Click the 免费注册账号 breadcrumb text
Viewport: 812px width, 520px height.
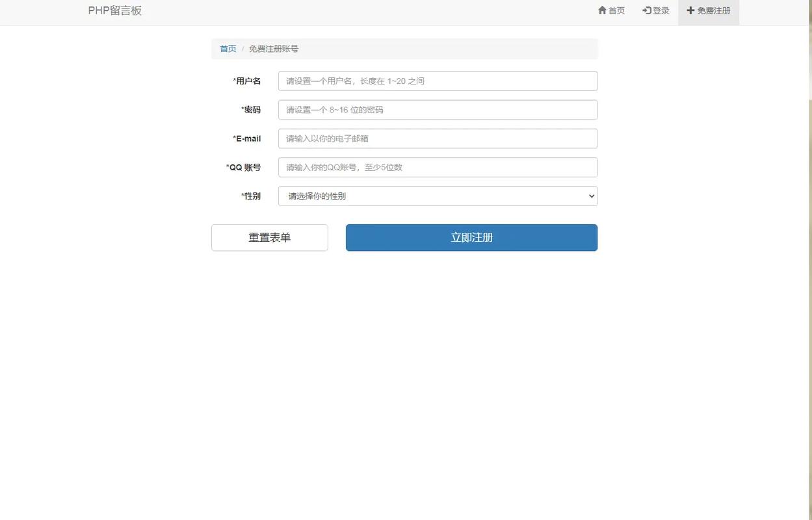pos(273,47)
